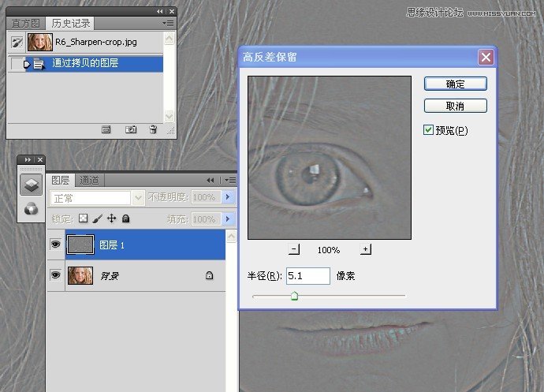Open the Channels panel dock icon
This screenshot has width=544, height=392.
click(32, 209)
